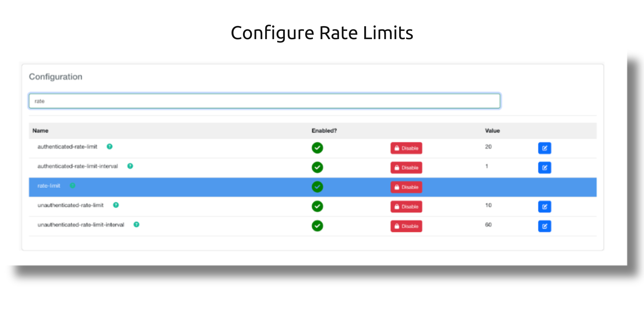The height and width of the screenshot is (322, 644).
Task: Click the unauthenticated-rate-limit name text
Action: 71,205
